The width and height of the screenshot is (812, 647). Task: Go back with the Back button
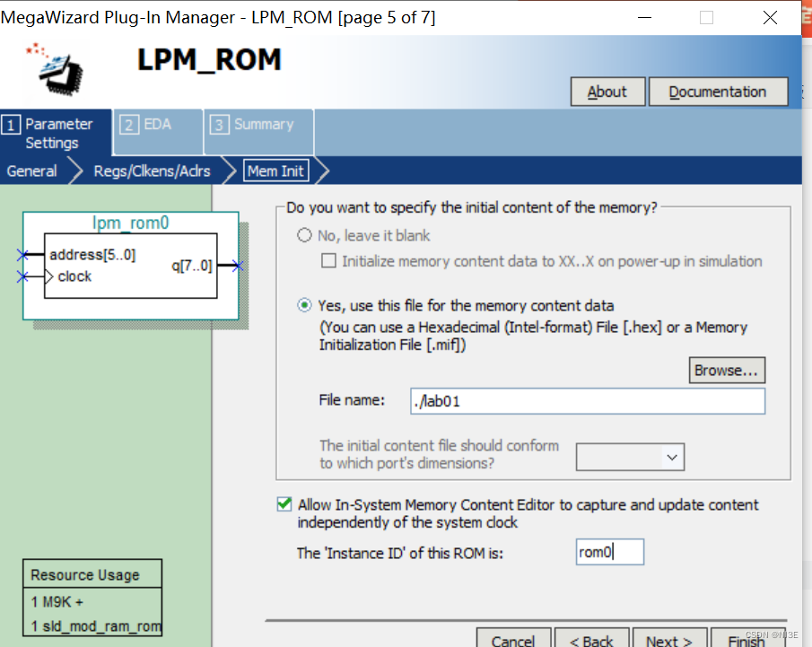591,638
